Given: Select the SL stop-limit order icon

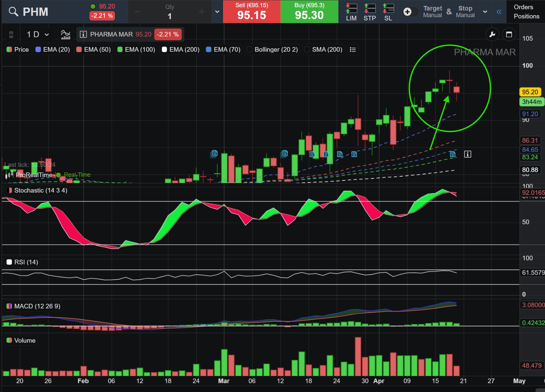Looking at the screenshot, I should (388, 12).
